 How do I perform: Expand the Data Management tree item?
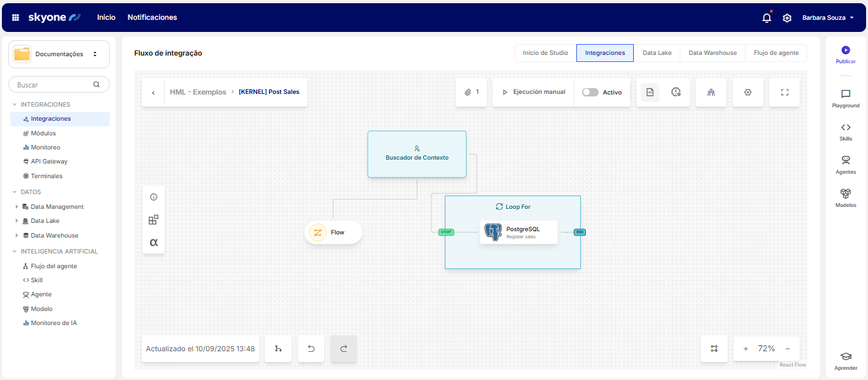(x=17, y=207)
